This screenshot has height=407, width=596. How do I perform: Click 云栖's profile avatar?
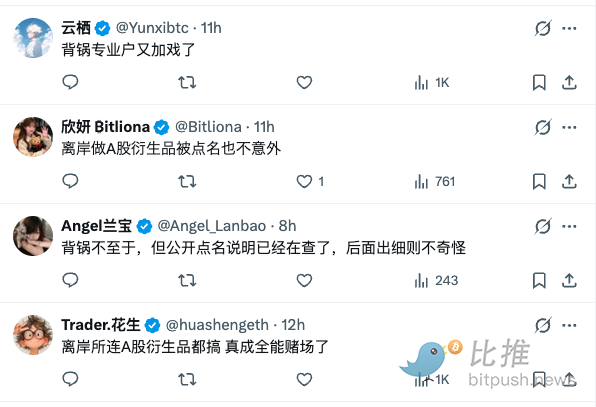pyautogui.click(x=33, y=38)
